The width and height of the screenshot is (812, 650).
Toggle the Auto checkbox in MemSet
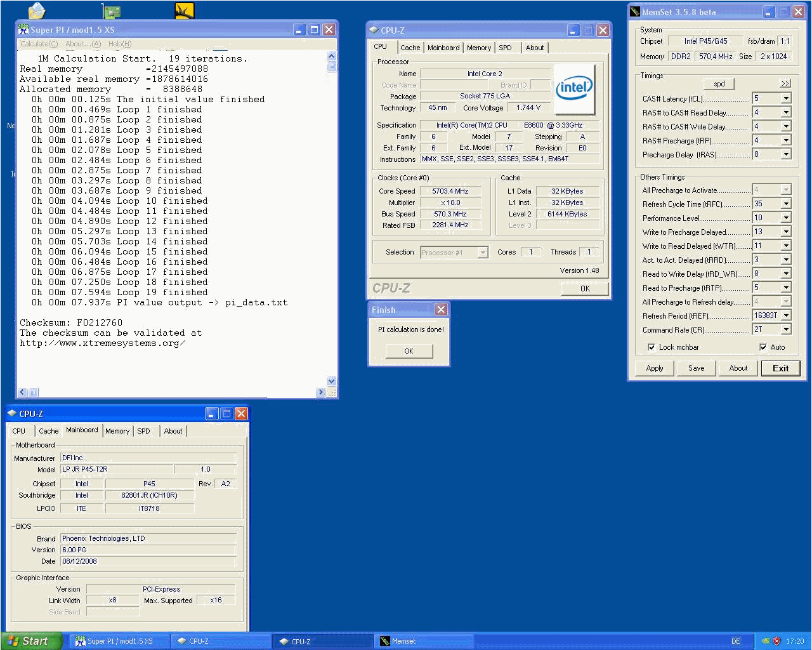point(763,347)
